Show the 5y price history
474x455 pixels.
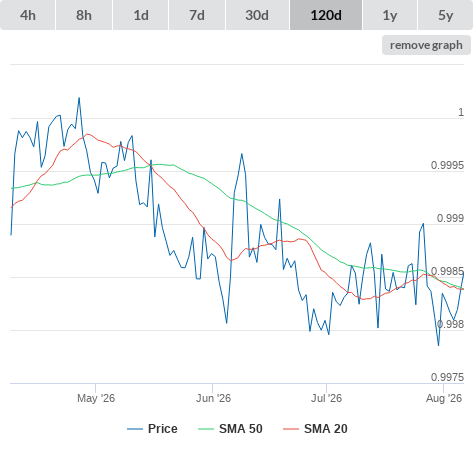coord(446,15)
